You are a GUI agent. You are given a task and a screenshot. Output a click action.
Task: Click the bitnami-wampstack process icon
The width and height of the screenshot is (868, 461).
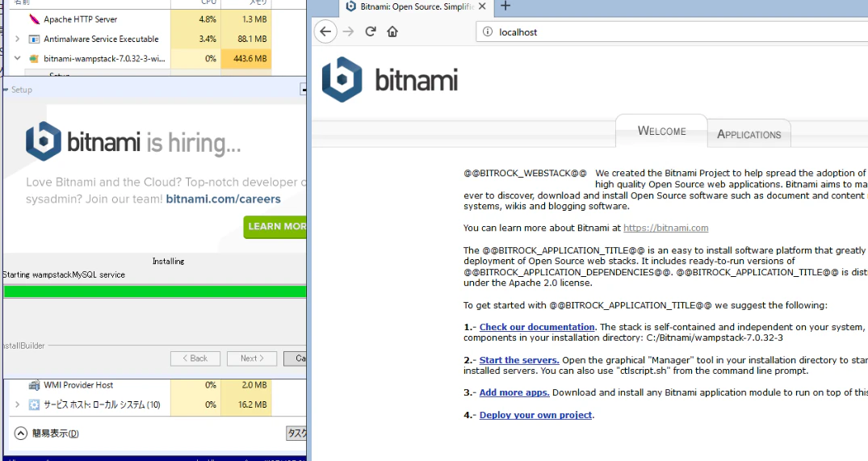[34, 59]
